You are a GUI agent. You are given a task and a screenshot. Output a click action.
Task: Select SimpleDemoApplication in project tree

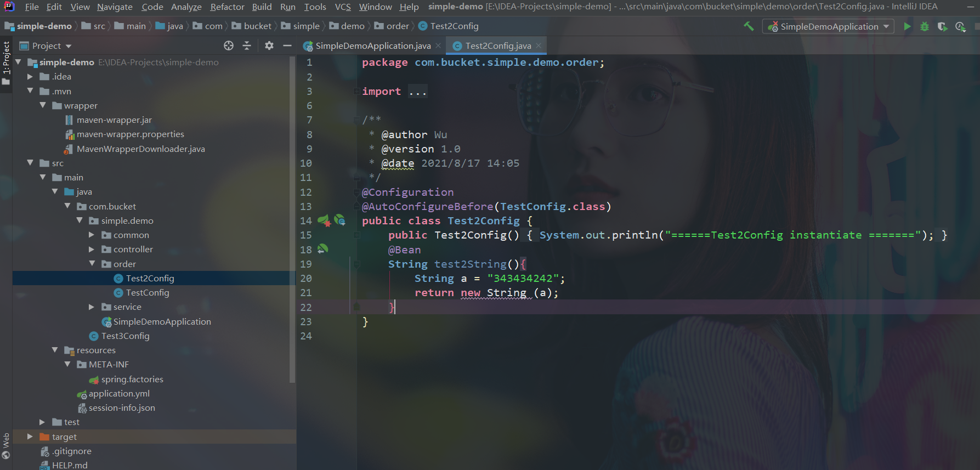[x=162, y=321]
